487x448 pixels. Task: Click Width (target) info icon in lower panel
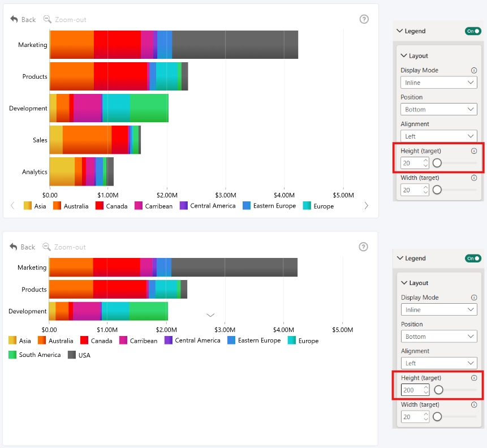[x=474, y=404]
